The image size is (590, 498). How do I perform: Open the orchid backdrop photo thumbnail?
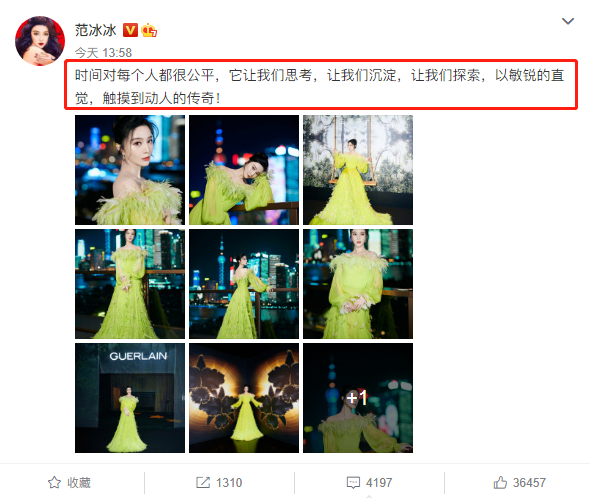[x=244, y=398]
